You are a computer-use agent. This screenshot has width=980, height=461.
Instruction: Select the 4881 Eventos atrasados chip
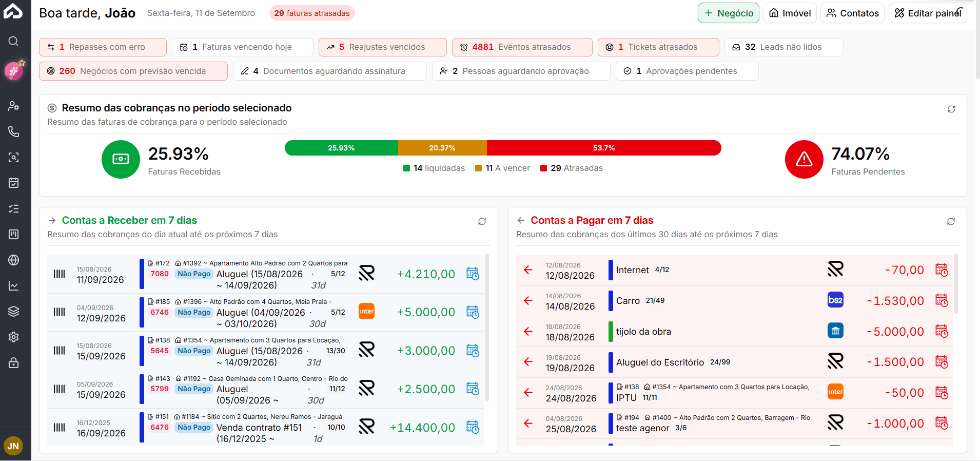click(x=522, y=47)
